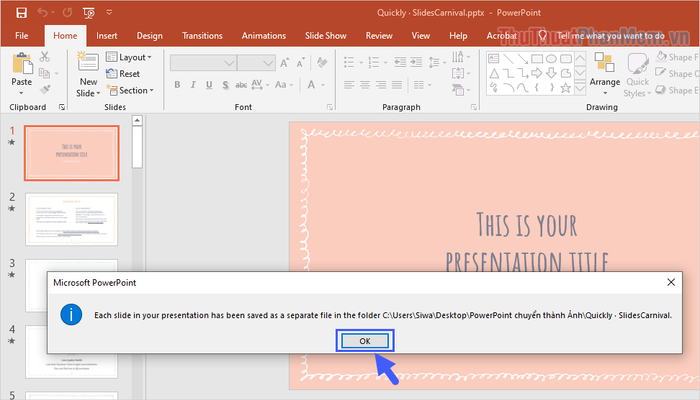Open Customize Quick Access Toolbar arrow
Screen dimensions: 700x400
[x=109, y=12]
